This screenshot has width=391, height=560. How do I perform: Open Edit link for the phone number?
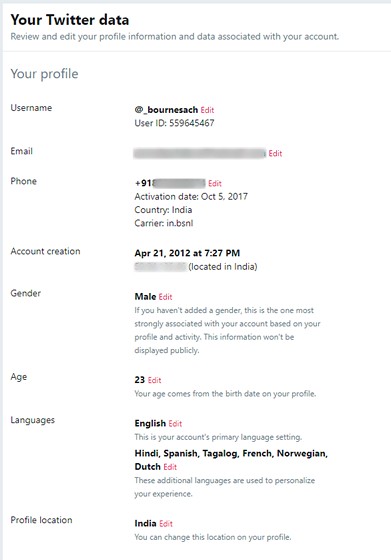(x=215, y=184)
